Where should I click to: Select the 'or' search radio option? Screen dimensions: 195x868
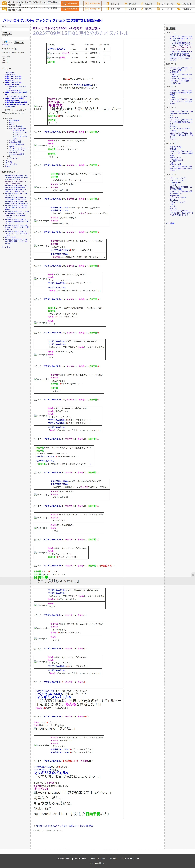(x=12, y=42)
